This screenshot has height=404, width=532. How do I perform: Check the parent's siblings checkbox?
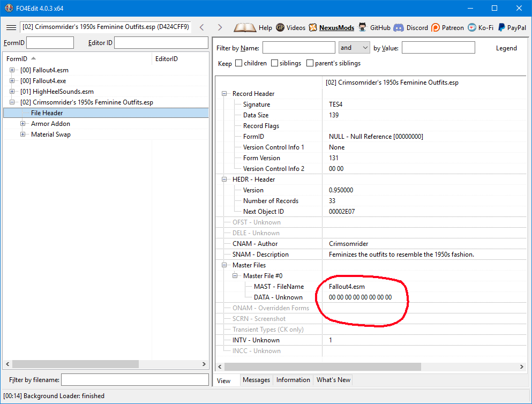click(310, 63)
